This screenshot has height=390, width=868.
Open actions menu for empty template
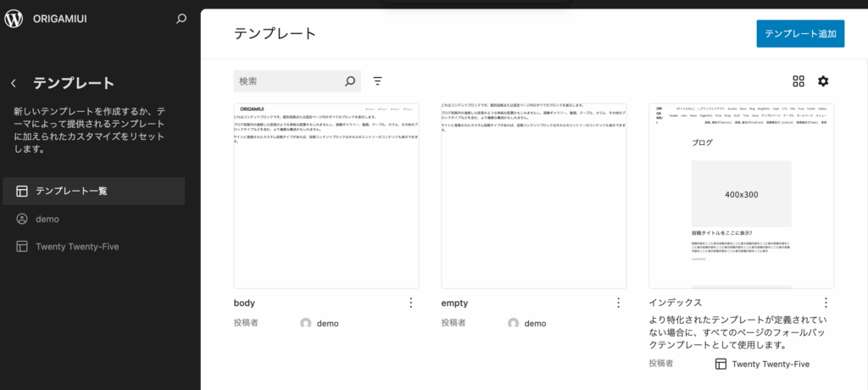coord(619,303)
